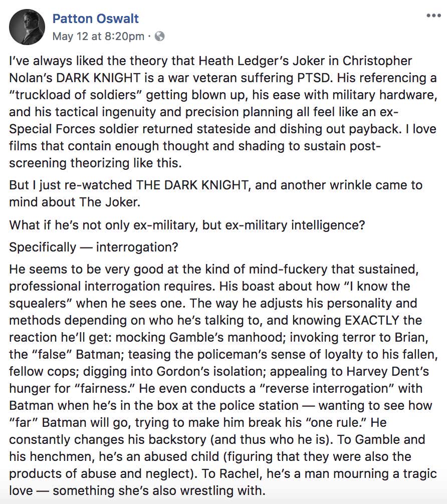Click the line "What if he's not only ex-military"

[x=186, y=224]
